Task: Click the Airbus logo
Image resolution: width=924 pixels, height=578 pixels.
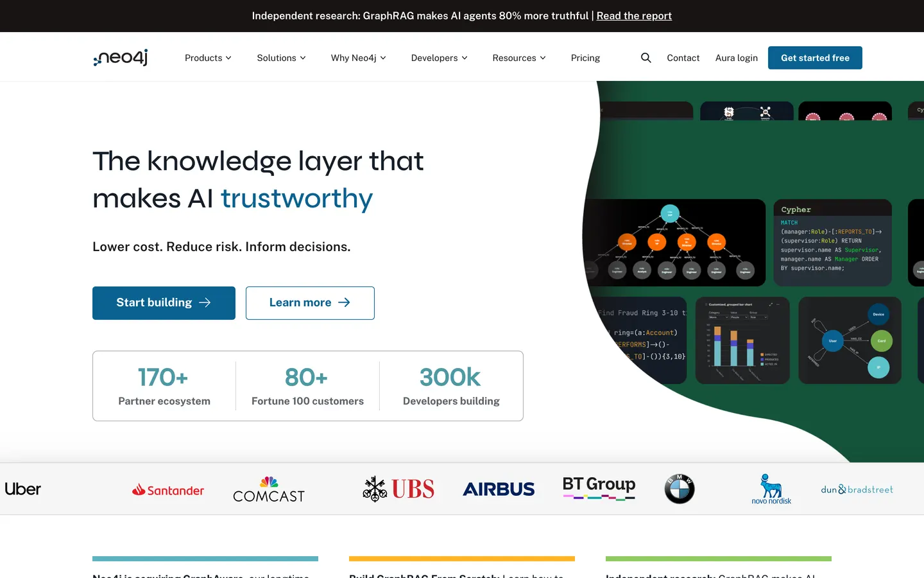Action: 499,489
